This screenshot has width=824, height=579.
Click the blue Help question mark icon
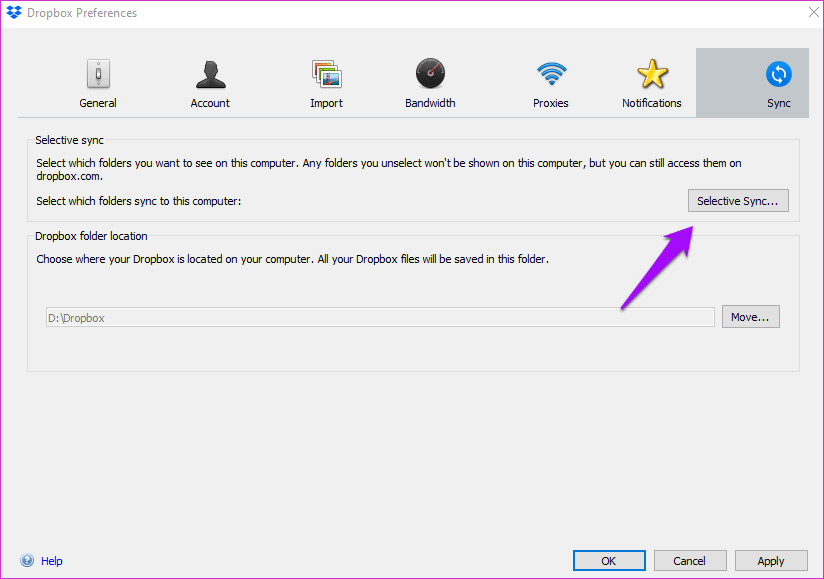click(x=27, y=561)
